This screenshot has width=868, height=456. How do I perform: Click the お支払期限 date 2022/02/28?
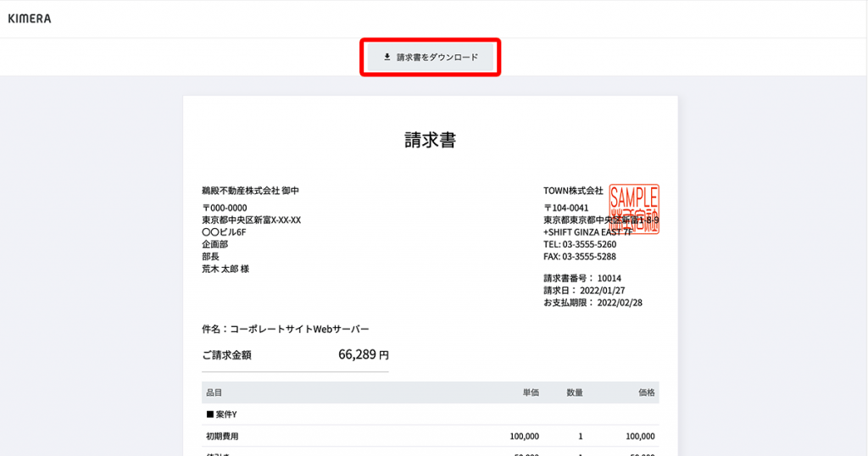620,302
